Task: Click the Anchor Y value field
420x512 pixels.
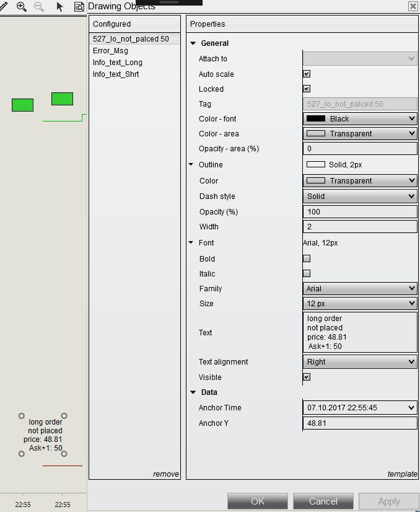Action: [360, 423]
